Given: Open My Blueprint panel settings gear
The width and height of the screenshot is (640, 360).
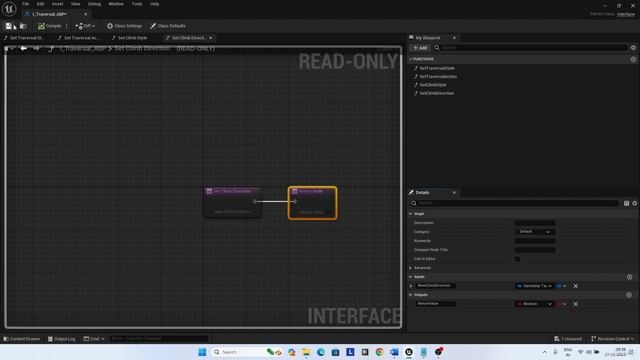Looking at the screenshot, I should pyautogui.click(x=633, y=48).
